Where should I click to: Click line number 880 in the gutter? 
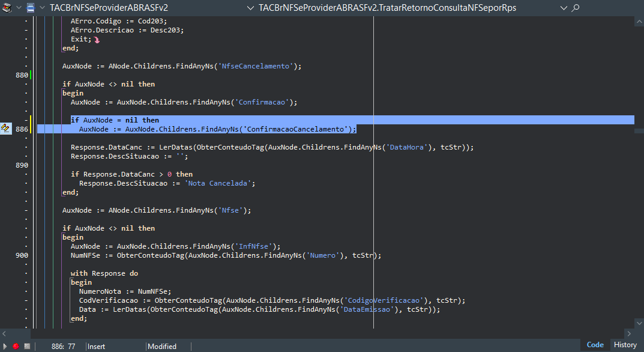point(22,75)
